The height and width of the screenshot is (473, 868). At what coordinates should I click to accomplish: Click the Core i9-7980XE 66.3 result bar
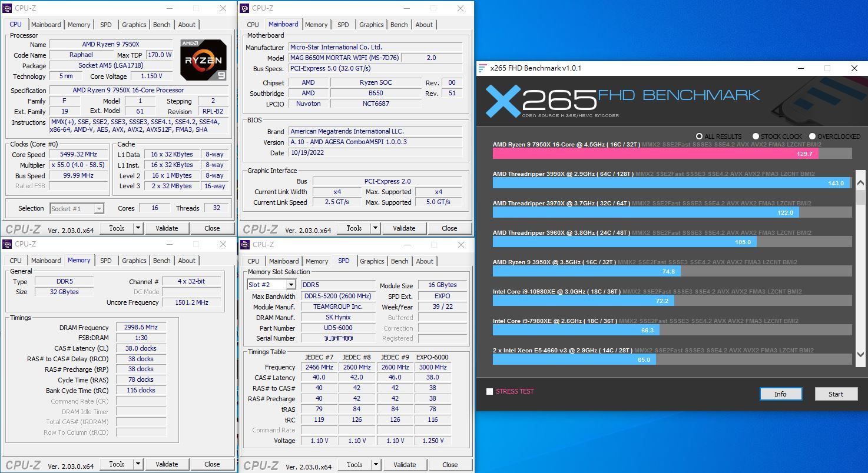576,330
